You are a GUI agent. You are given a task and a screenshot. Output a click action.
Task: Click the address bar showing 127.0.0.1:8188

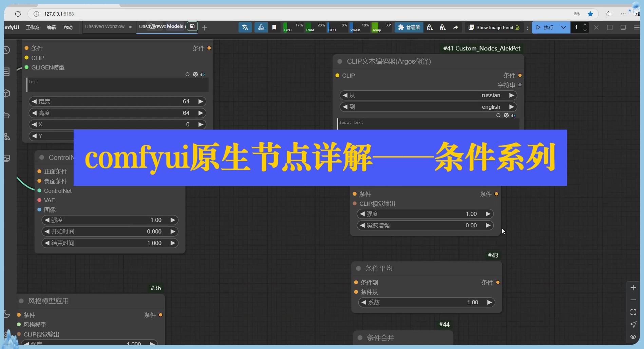tap(59, 14)
